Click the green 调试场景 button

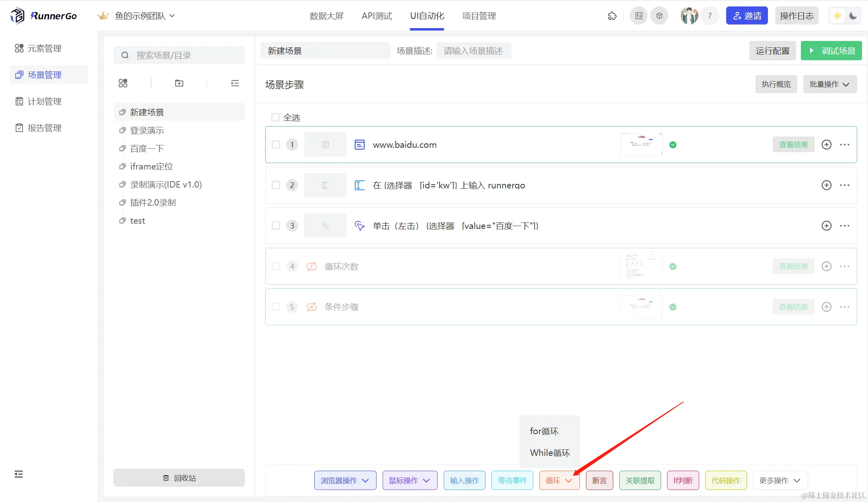(831, 51)
